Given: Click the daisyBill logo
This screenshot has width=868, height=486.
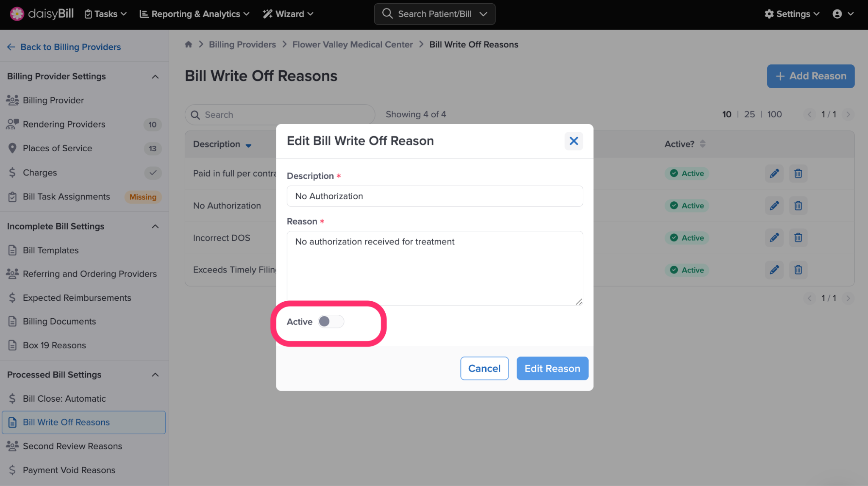Looking at the screenshot, I should (x=42, y=14).
